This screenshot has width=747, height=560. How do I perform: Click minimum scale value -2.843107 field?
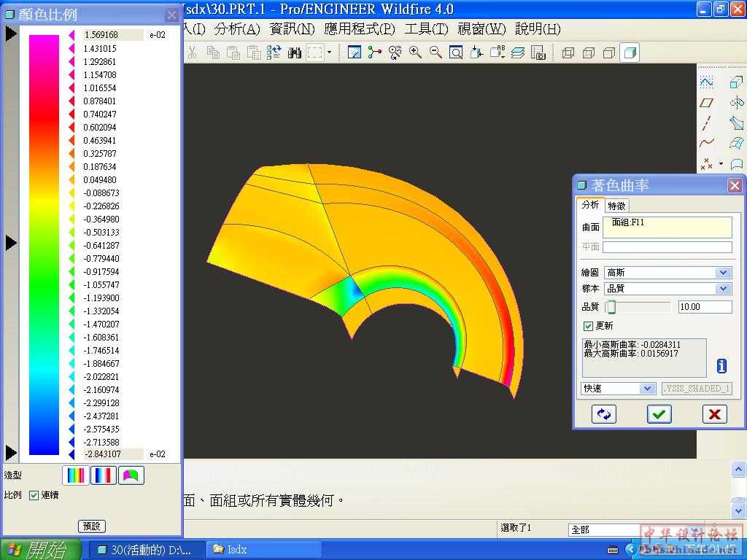[113, 454]
